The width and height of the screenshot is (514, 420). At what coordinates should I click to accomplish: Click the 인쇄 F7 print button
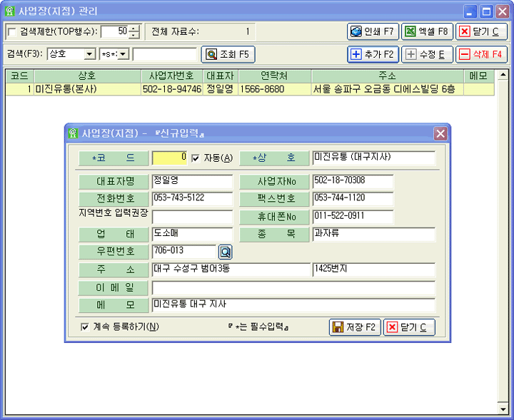point(373,32)
